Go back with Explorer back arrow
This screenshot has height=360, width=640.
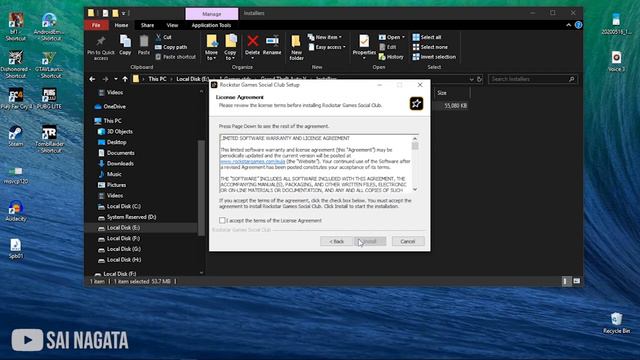(92, 79)
